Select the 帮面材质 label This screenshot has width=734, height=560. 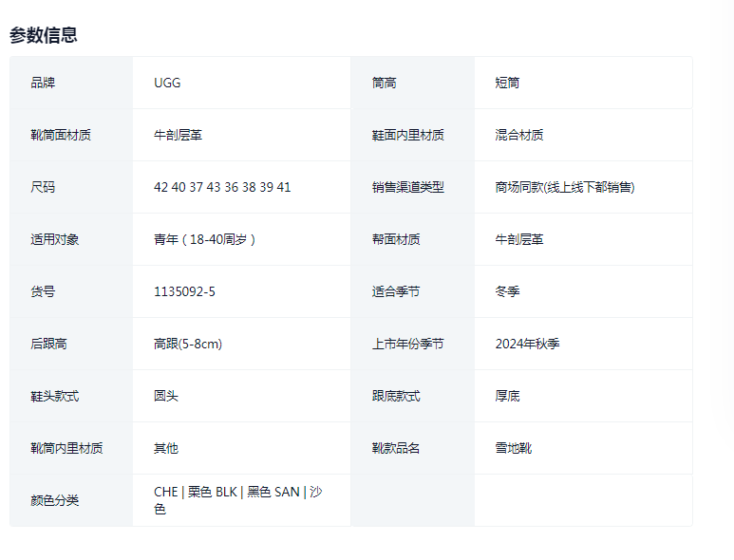396,239
